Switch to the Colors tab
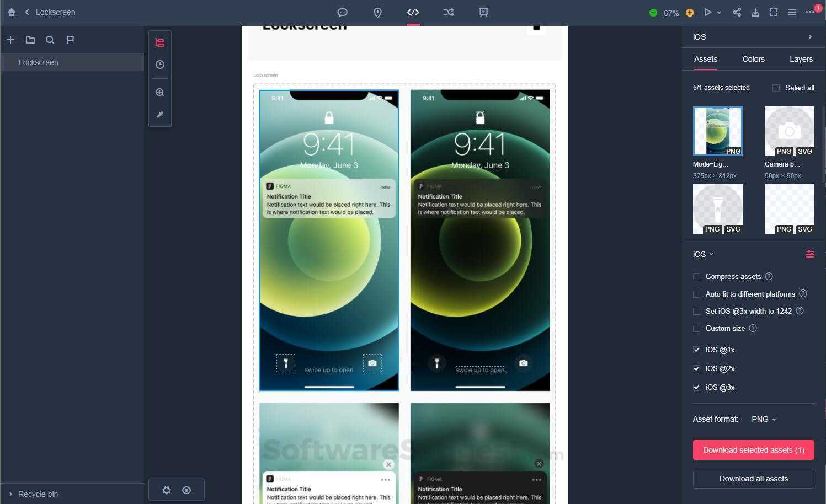This screenshot has width=826, height=504. point(753,59)
